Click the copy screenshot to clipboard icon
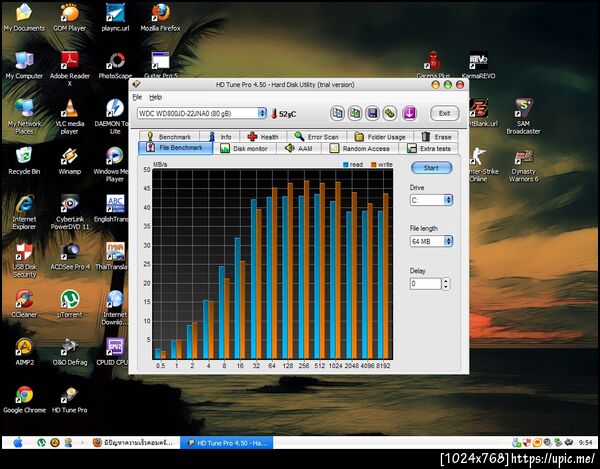 point(355,113)
